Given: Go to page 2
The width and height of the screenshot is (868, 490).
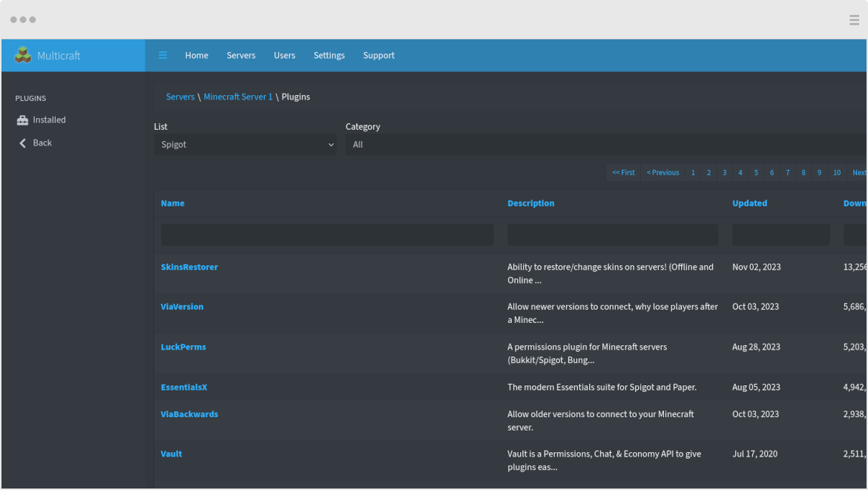Looking at the screenshot, I should 708,173.
